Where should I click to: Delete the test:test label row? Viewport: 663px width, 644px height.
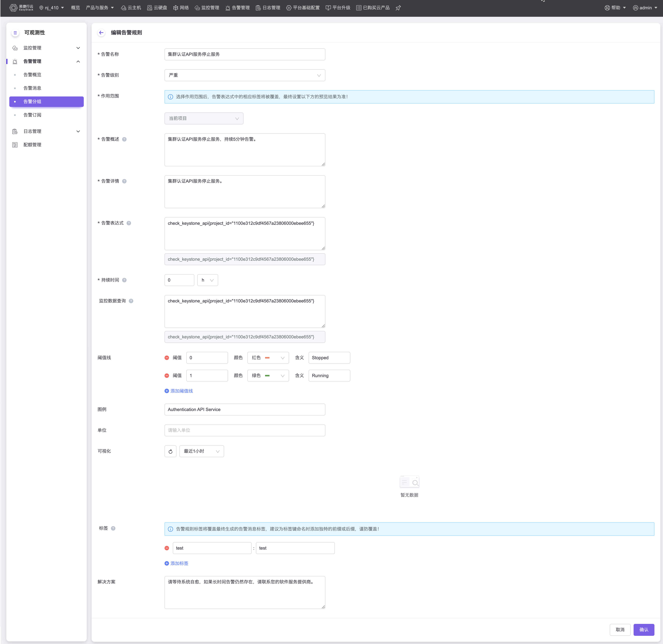pyautogui.click(x=167, y=548)
